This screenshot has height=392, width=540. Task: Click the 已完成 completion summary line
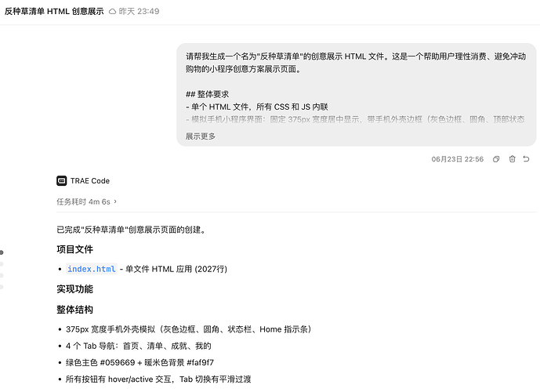click(x=131, y=230)
